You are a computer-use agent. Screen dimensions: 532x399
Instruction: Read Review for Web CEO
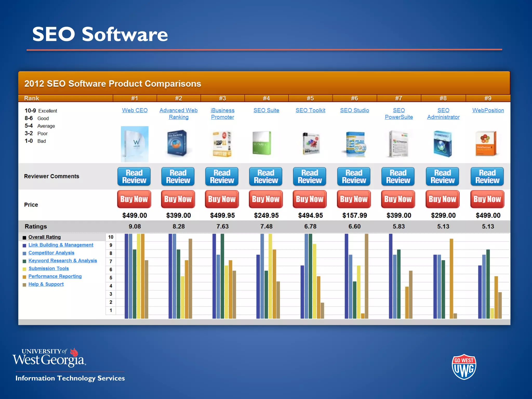(x=134, y=176)
